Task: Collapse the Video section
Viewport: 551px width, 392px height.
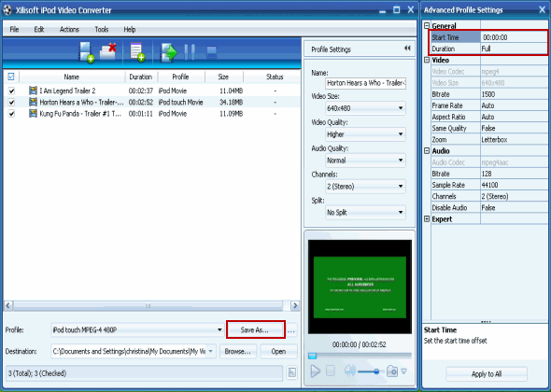Action: coord(427,60)
